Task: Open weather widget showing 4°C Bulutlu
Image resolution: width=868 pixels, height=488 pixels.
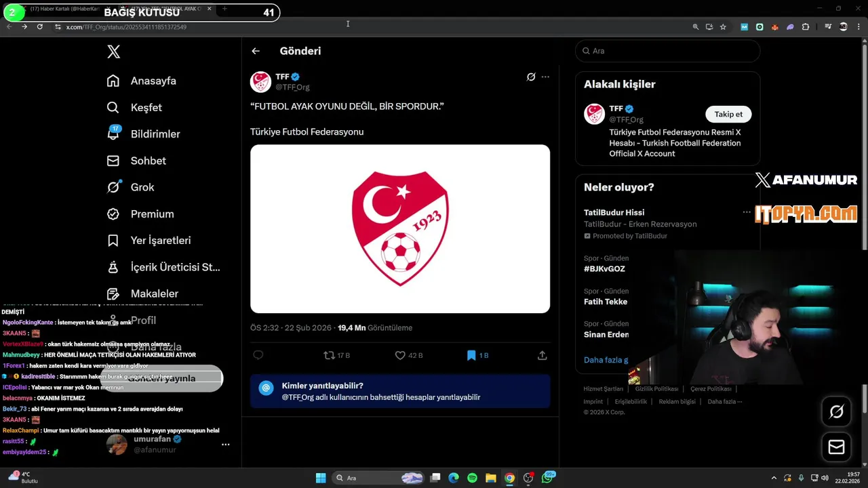Action: (x=23, y=478)
